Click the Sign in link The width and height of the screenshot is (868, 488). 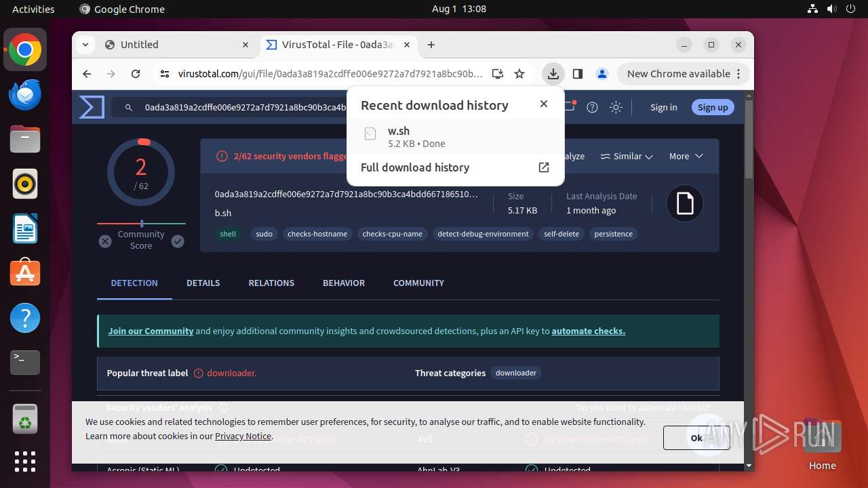pos(664,107)
